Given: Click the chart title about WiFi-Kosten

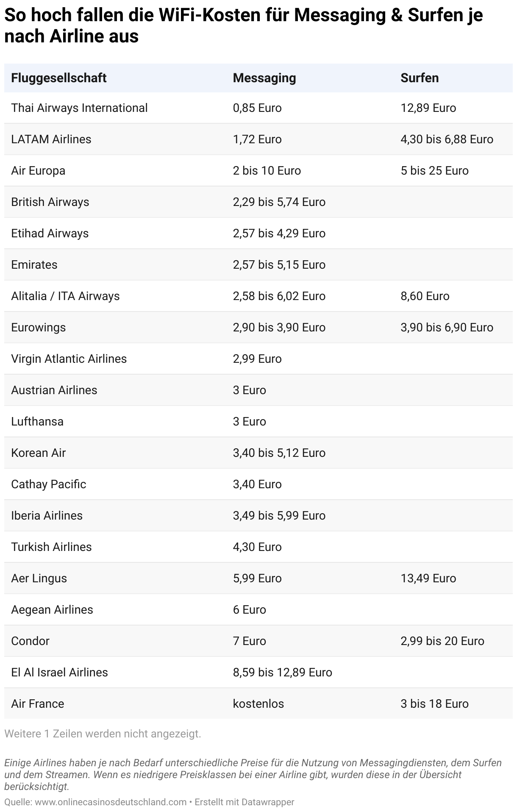Looking at the screenshot, I should tap(243, 26).
